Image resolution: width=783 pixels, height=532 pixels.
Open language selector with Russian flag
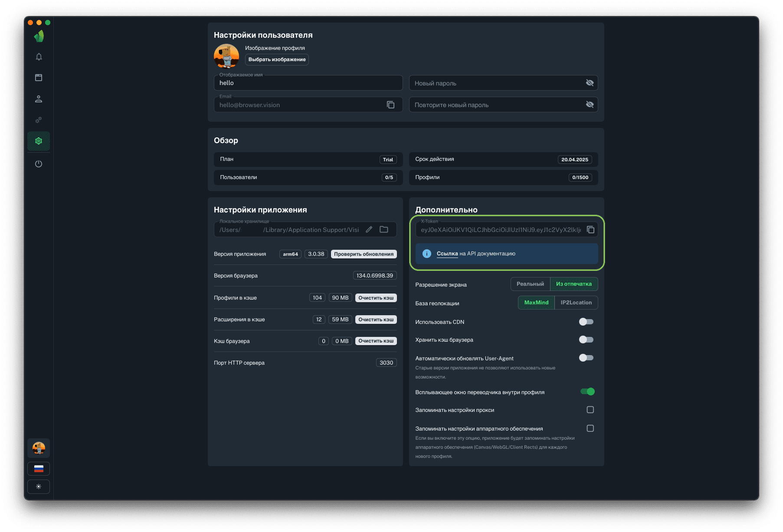pyautogui.click(x=39, y=469)
